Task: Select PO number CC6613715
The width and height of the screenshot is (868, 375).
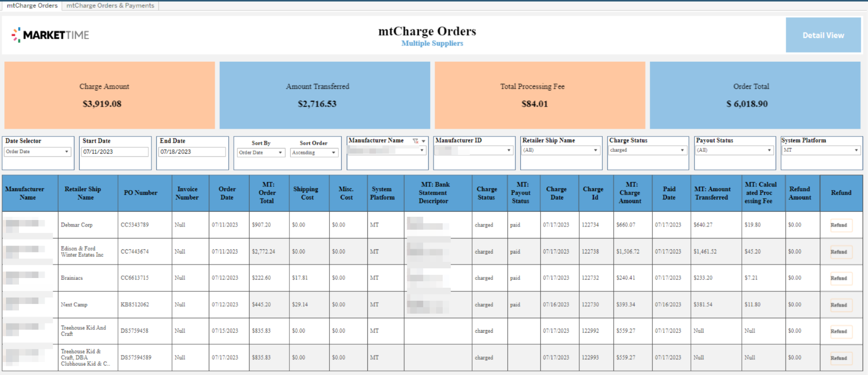Action: coord(135,278)
